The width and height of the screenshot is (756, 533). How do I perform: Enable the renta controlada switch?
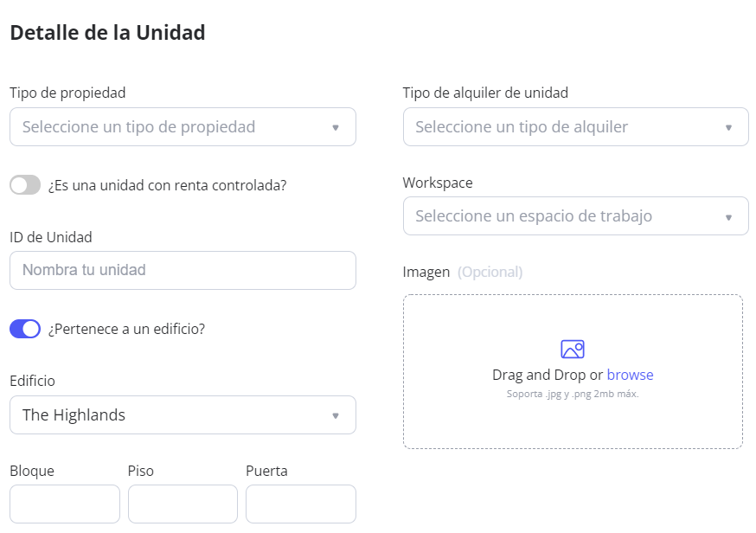point(25,185)
